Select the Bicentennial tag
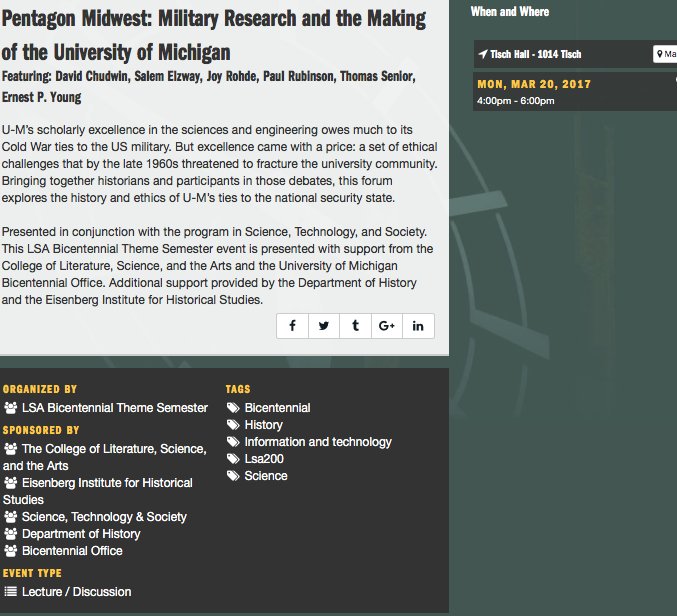This screenshot has height=616, width=677. (277, 408)
